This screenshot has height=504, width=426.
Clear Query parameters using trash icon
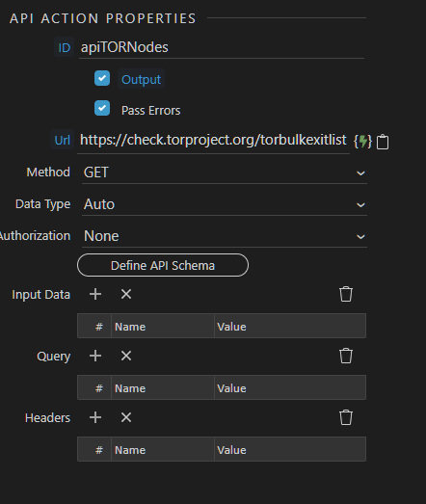click(346, 356)
